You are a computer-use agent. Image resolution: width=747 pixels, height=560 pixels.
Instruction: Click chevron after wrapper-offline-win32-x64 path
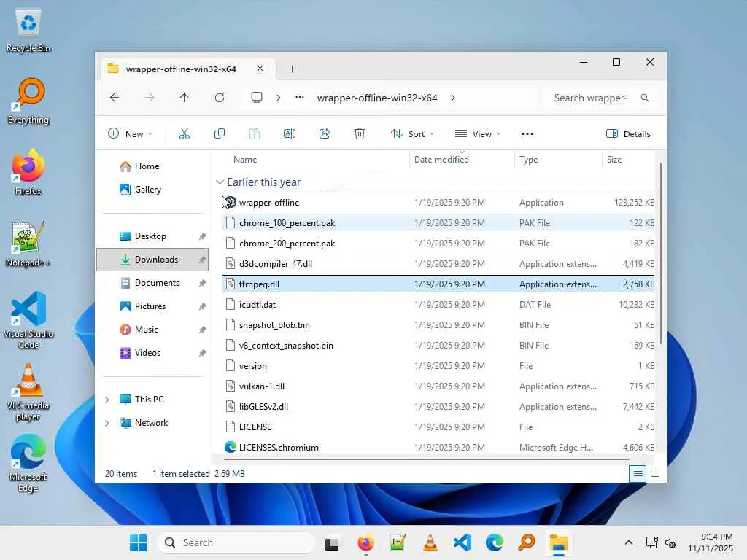coord(452,98)
